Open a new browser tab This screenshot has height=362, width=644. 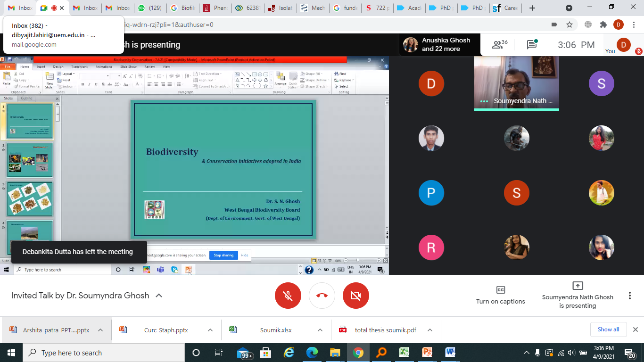point(532,8)
